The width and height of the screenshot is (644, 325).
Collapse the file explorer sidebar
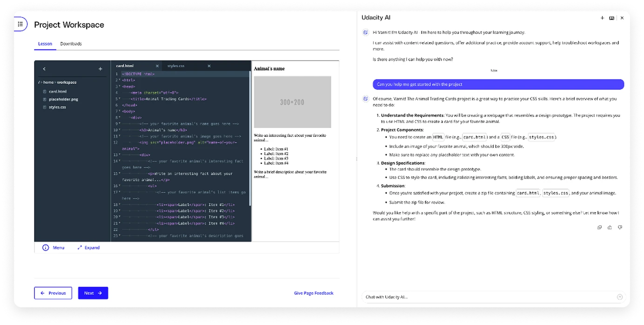(x=44, y=68)
